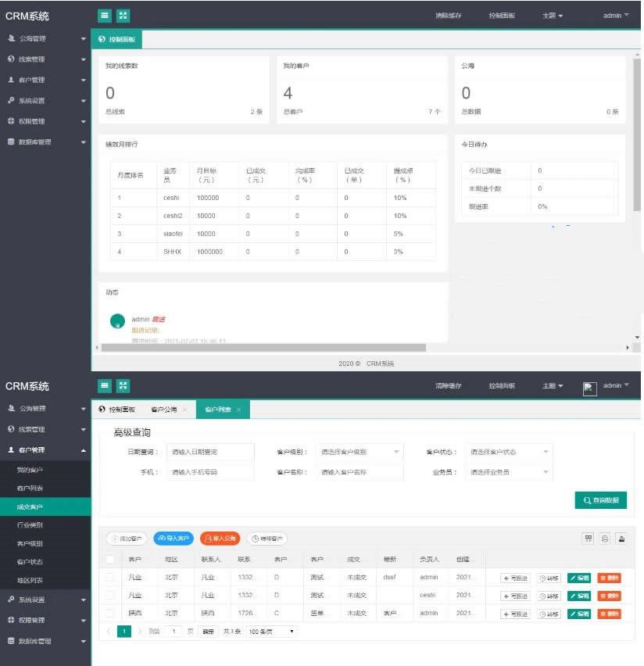Click 清除缓存 in top dashboard header
This screenshot has width=644, height=666.
(448, 16)
